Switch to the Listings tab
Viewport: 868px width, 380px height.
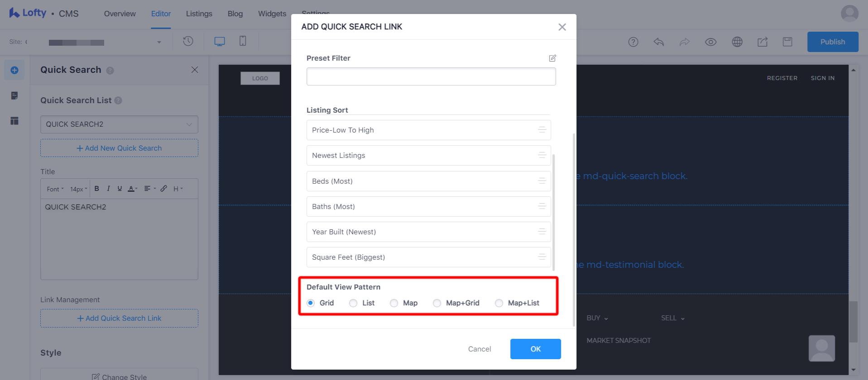199,14
